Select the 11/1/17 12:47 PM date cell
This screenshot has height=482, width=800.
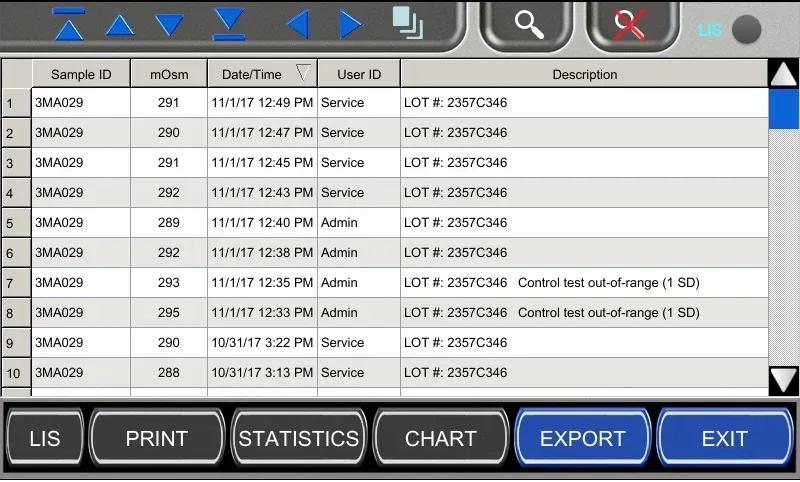(262, 133)
